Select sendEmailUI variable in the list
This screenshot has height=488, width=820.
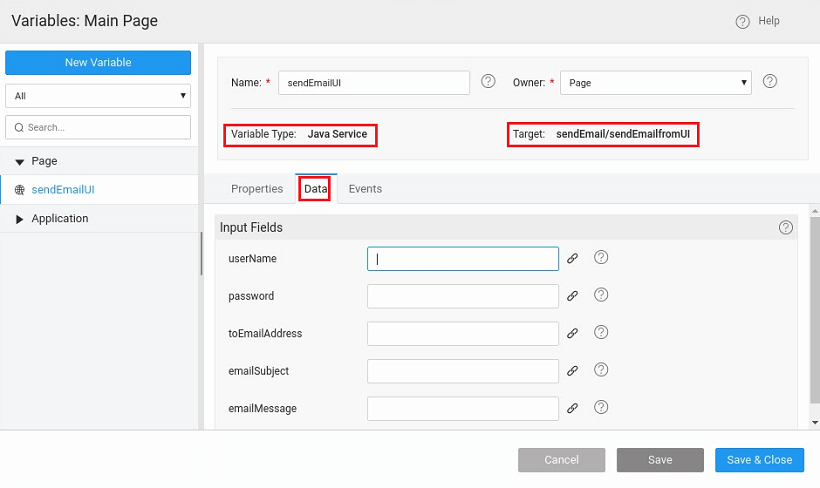[63, 190]
